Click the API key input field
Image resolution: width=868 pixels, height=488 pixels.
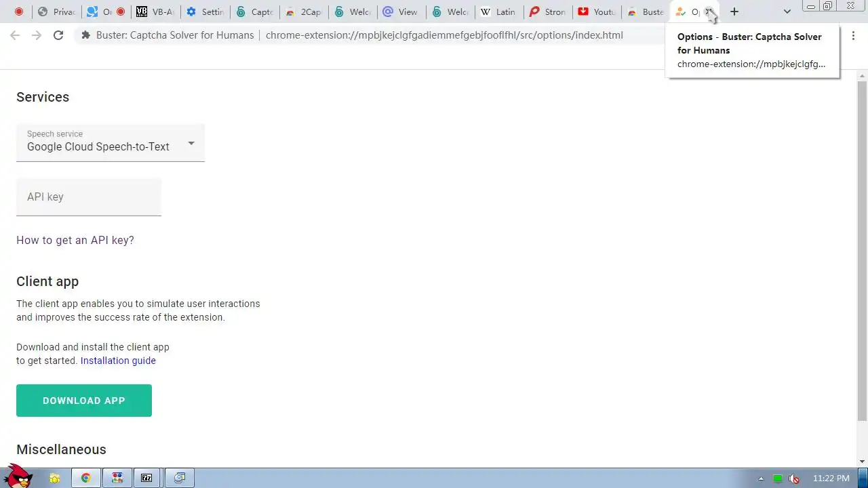tap(89, 197)
